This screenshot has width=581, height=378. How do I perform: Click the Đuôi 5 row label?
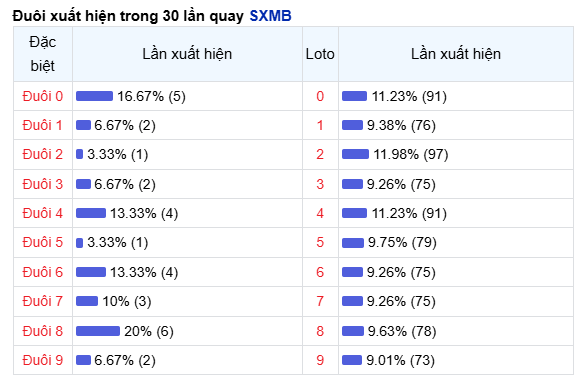click(43, 242)
